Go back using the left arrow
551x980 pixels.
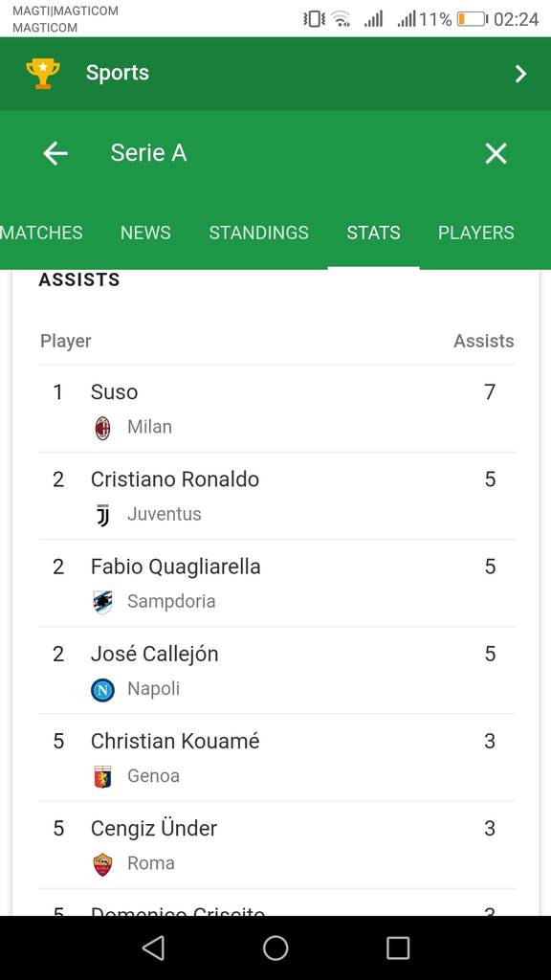[55, 153]
